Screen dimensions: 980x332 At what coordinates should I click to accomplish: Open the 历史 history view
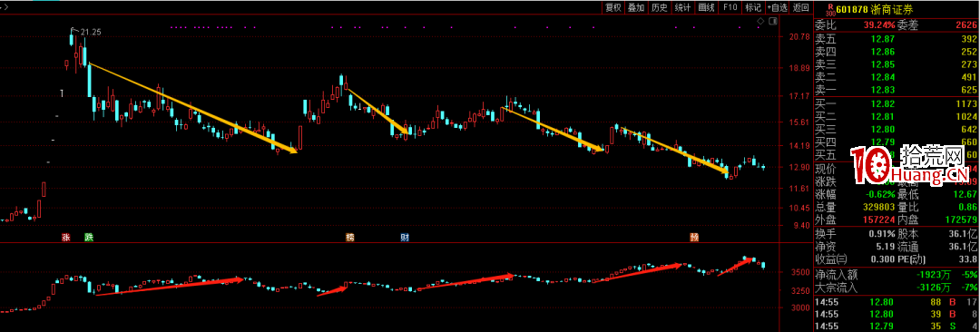pyautogui.click(x=660, y=7)
